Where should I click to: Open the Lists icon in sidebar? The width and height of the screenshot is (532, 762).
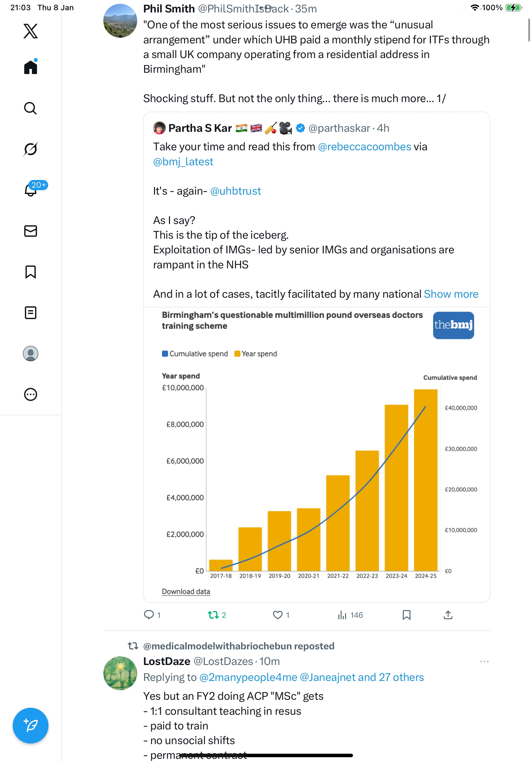click(x=31, y=313)
